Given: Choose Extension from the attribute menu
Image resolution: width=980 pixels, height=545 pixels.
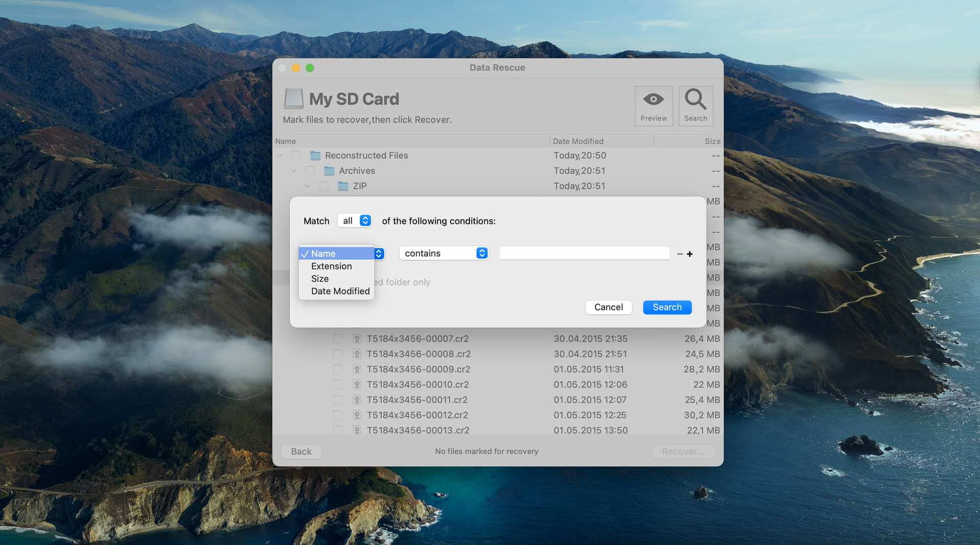Looking at the screenshot, I should pos(336,266).
